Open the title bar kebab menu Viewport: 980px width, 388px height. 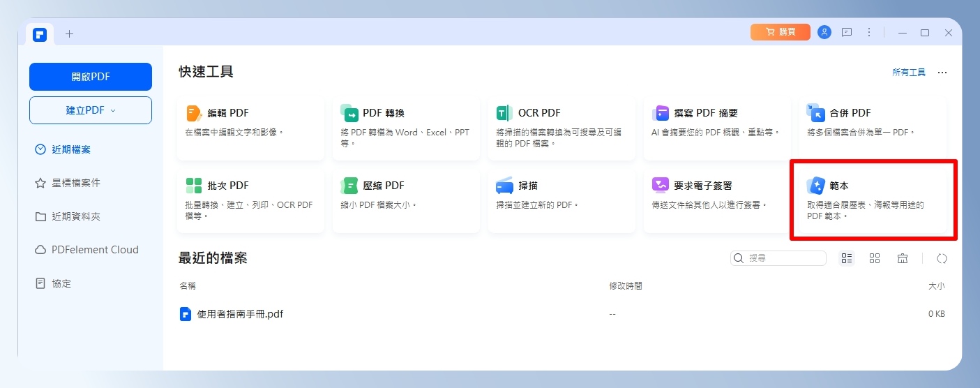coord(869,33)
